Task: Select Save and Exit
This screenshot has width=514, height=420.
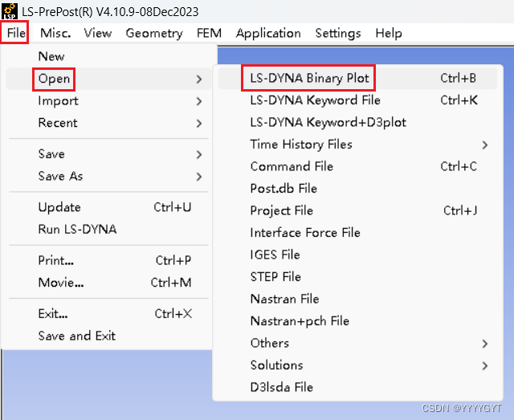Action: pos(108,336)
